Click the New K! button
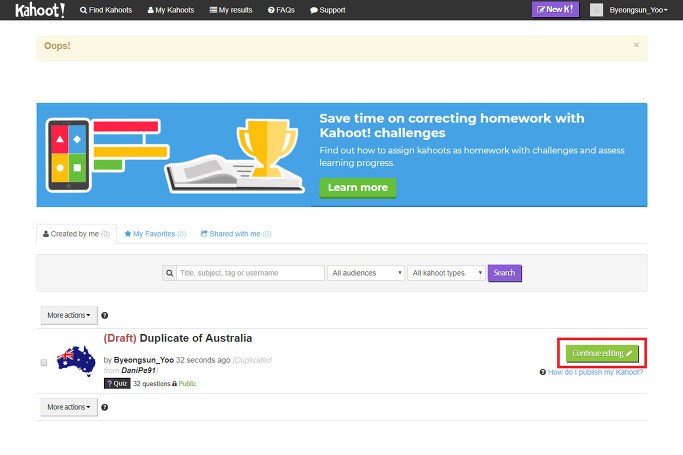Viewport: 683px width, 455px height. click(555, 9)
